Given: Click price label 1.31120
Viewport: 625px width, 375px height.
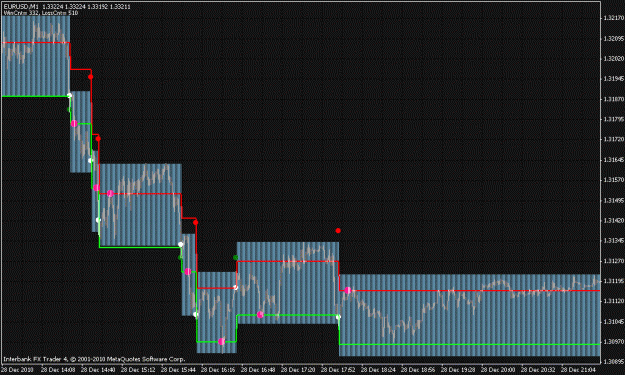Looking at the screenshot, I should click(613, 301).
